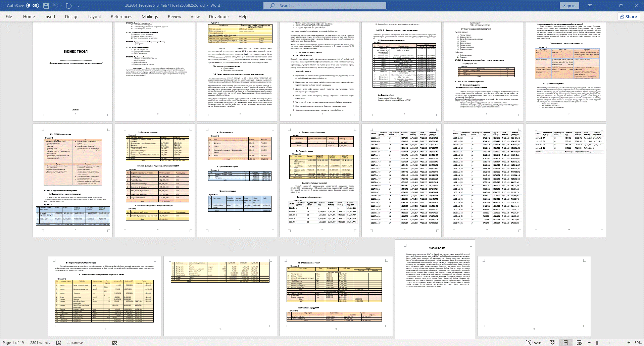Switch to Print Layout view
Image resolution: width=644 pixels, height=346 pixels.
click(x=565, y=343)
